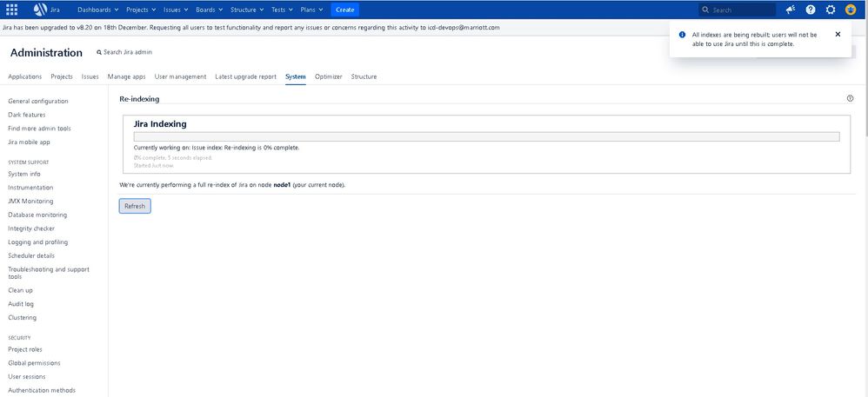The width and height of the screenshot is (868, 397).
Task: Expand the Dashboards dropdown menu
Action: (x=97, y=10)
